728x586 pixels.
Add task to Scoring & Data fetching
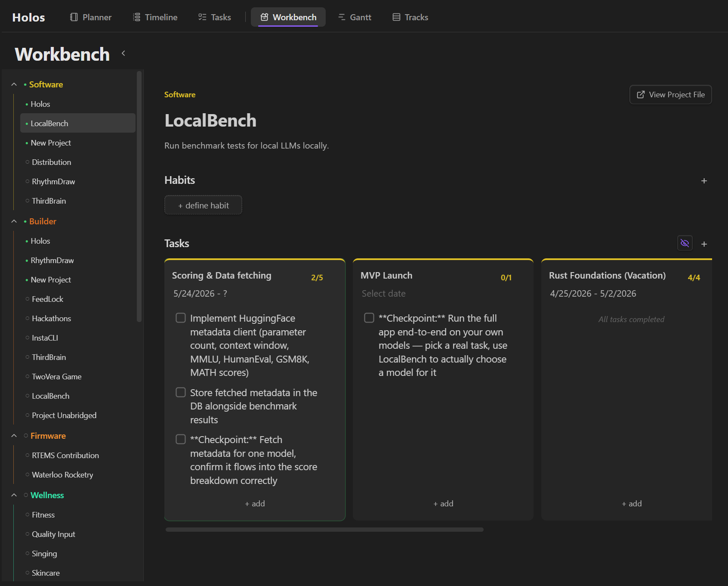[x=255, y=503]
